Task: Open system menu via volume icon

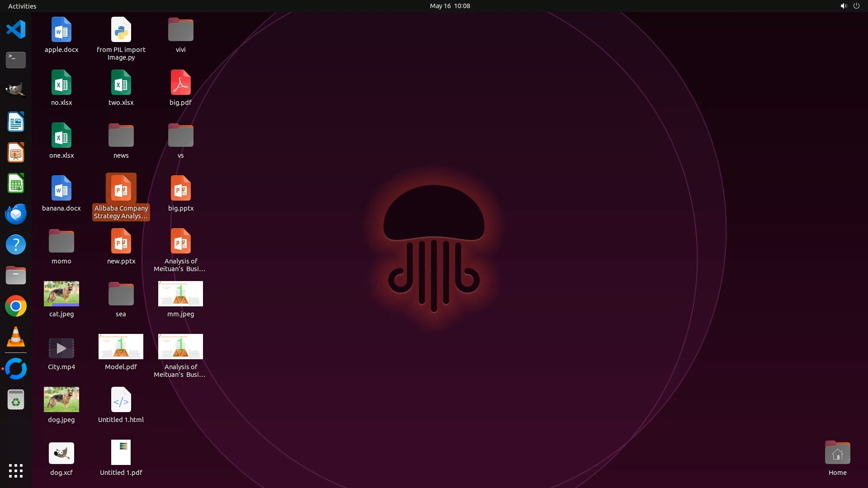Action: (843, 6)
